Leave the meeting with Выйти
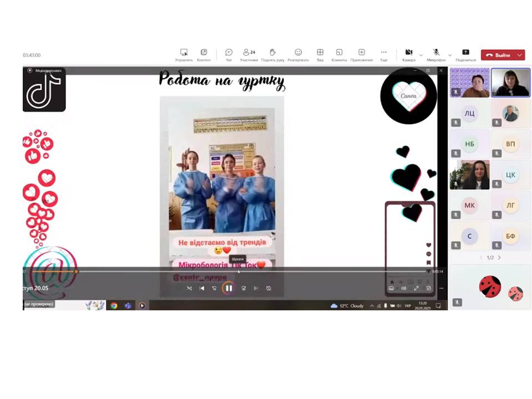Viewport: 532px width, 399px height. click(498, 55)
